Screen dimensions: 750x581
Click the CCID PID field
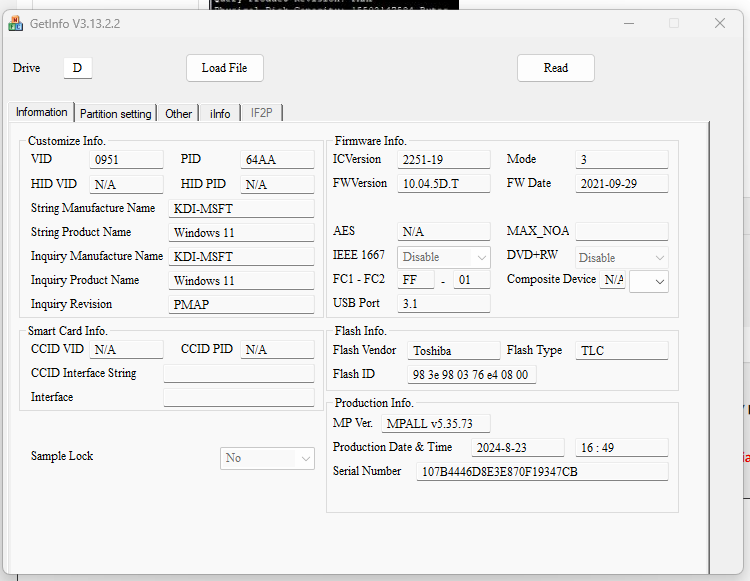[277, 350]
